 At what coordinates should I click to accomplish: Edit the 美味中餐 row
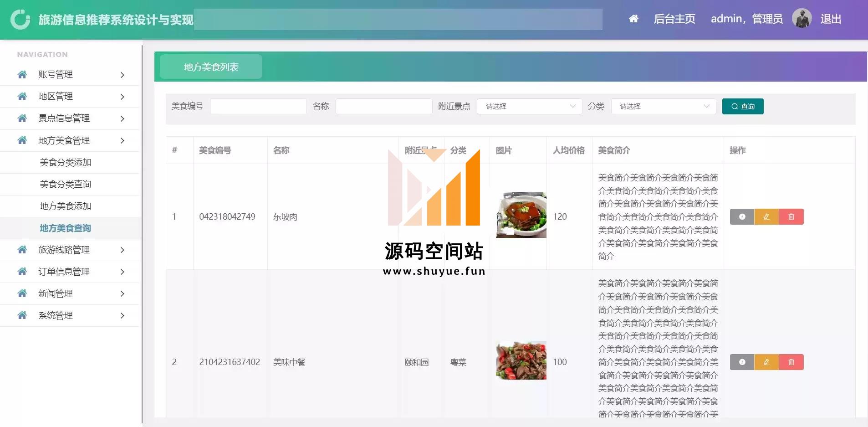(766, 362)
